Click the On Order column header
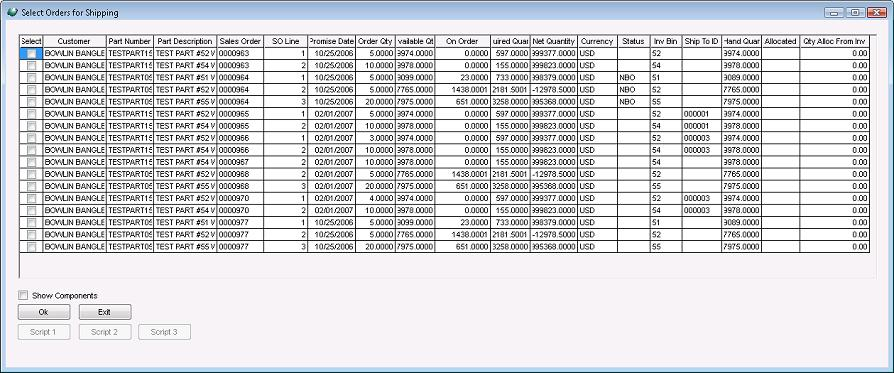894x373 pixels. coord(462,41)
